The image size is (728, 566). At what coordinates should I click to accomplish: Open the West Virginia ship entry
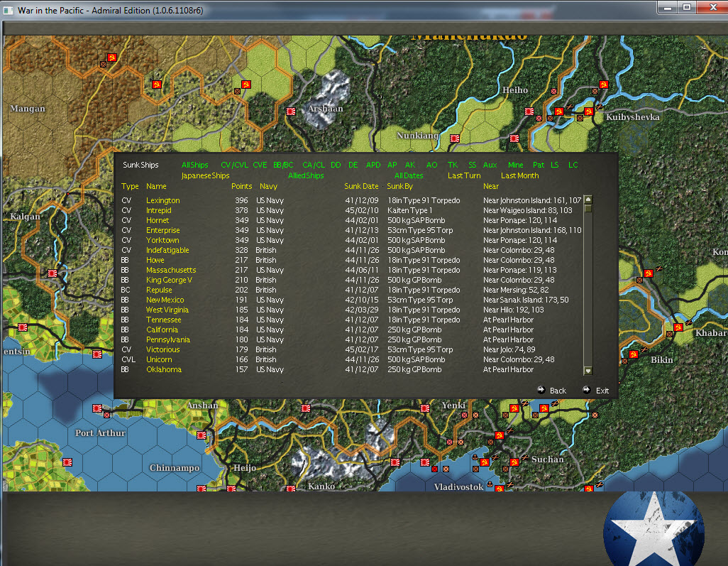pyautogui.click(x=167, y=310)
